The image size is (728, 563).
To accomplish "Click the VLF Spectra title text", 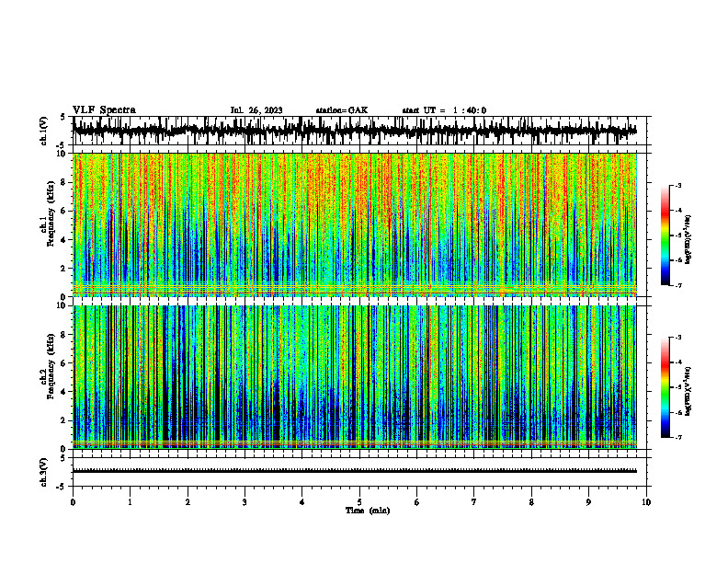I will pos(104,110).
